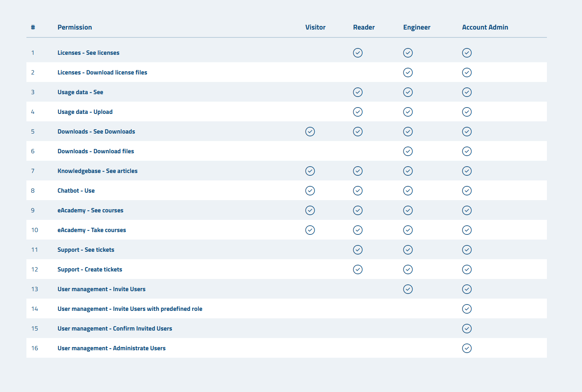The width and height of the screenshot is (582, 392).
Task: Click Account Admin checkmark for Administrate Users
Action: click(466, 348)
